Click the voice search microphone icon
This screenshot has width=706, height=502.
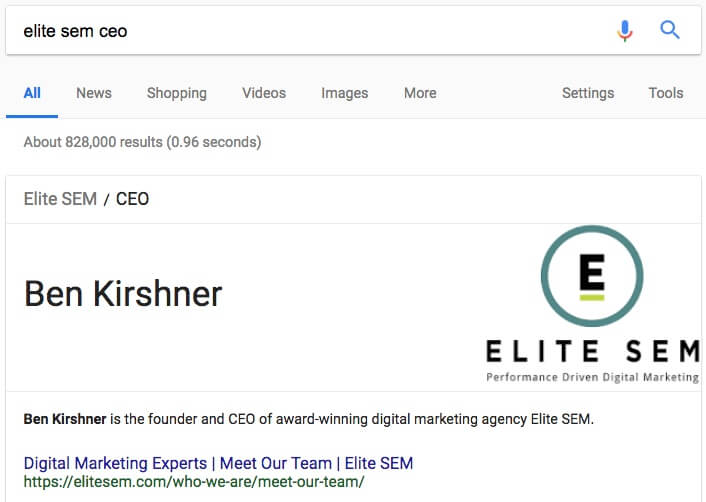625,31
